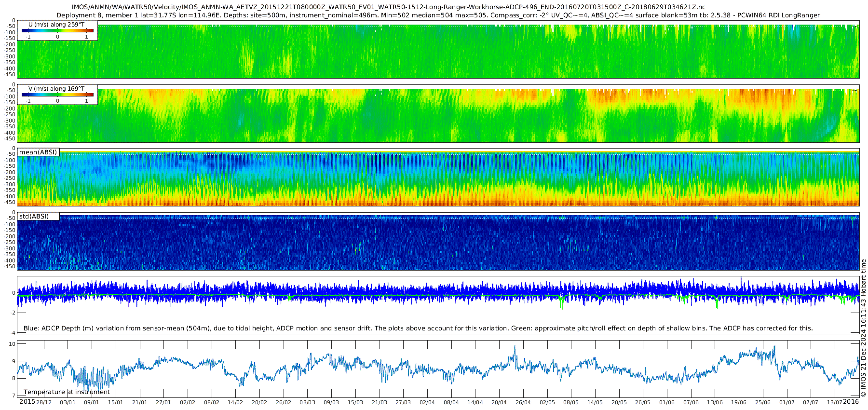The width and height of the screenshot is (868, 410).
Task: Click the 10 tick on temperature axis
Action: pyautogui.click(x=13, y=344)
